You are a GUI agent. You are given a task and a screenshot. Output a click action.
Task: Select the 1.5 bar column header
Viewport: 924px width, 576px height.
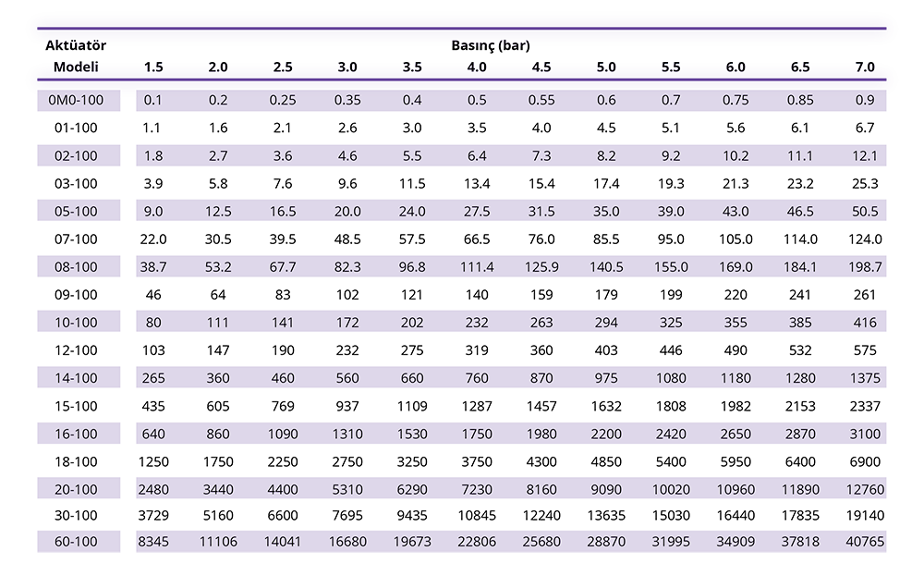point(153,67)
